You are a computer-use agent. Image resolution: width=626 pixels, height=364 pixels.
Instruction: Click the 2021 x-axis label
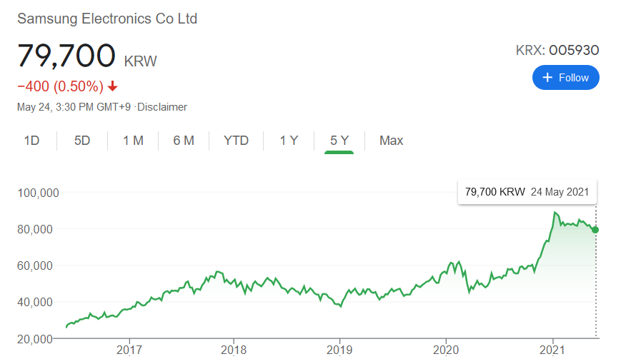coord(552,350)
